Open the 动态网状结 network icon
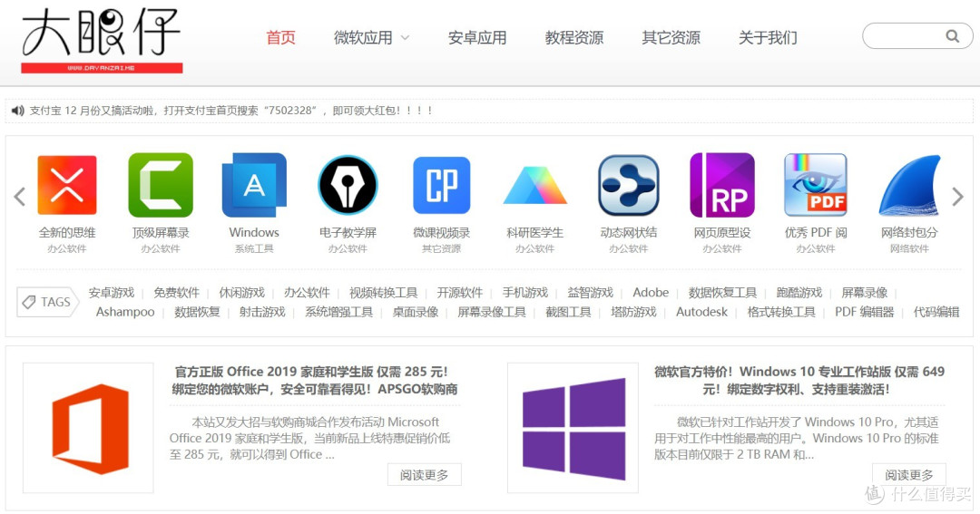Screen dimensions: 980x514 [629, 185]
